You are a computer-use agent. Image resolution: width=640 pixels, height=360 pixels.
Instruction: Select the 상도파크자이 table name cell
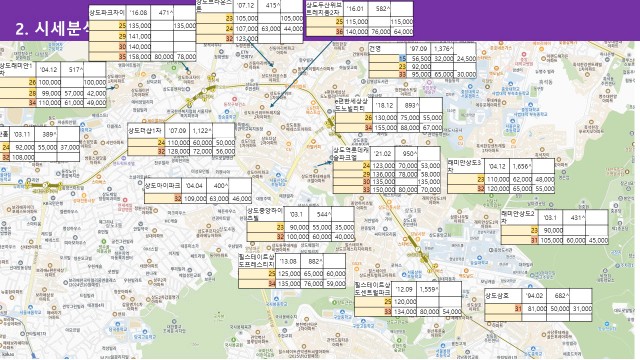[108, 13]
